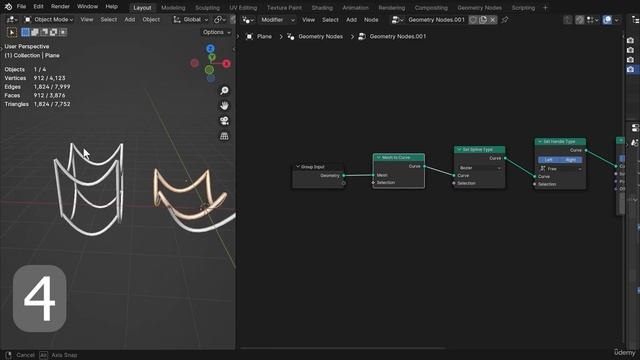Screen dimensions: 640x360
Task: Edit the Geometry Nodes.001 name field
Action: (436, 20)
